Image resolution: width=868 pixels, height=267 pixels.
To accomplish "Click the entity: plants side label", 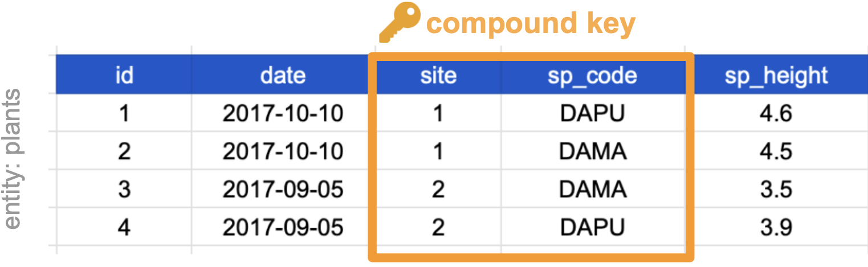I will (13, 158).
